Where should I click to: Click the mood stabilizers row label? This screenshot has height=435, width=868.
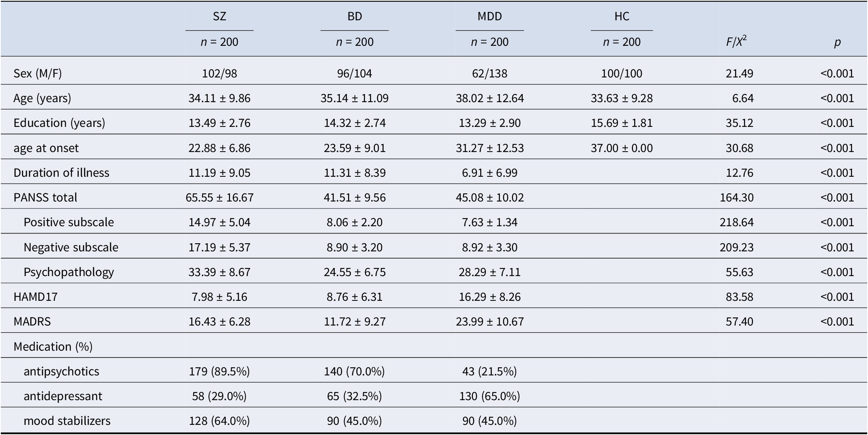pos(67,421)
